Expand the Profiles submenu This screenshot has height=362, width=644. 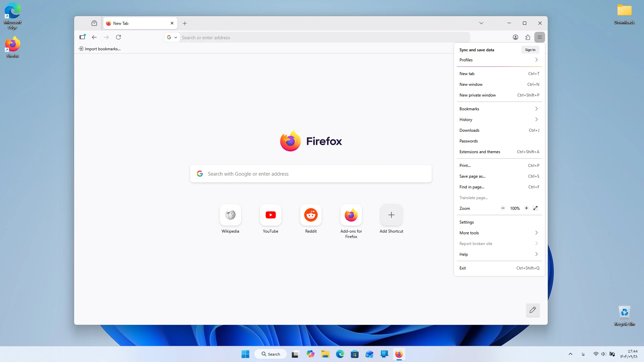click(x=499, y=60)
